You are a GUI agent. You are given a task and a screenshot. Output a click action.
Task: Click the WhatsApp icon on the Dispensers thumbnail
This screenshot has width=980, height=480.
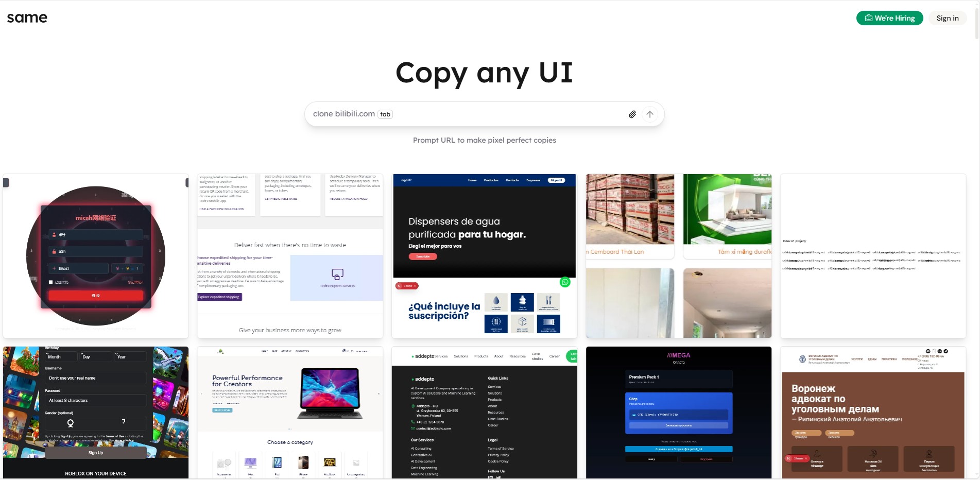pos(565,282)
